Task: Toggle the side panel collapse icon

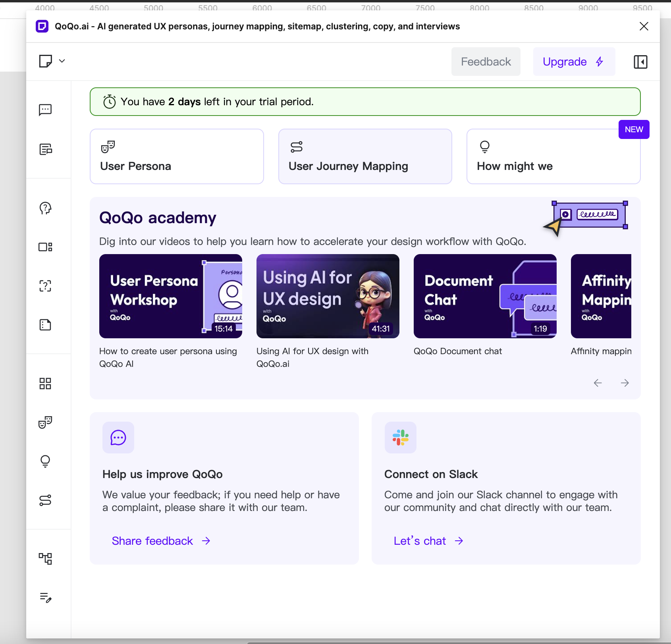Action: pos(640,62)
